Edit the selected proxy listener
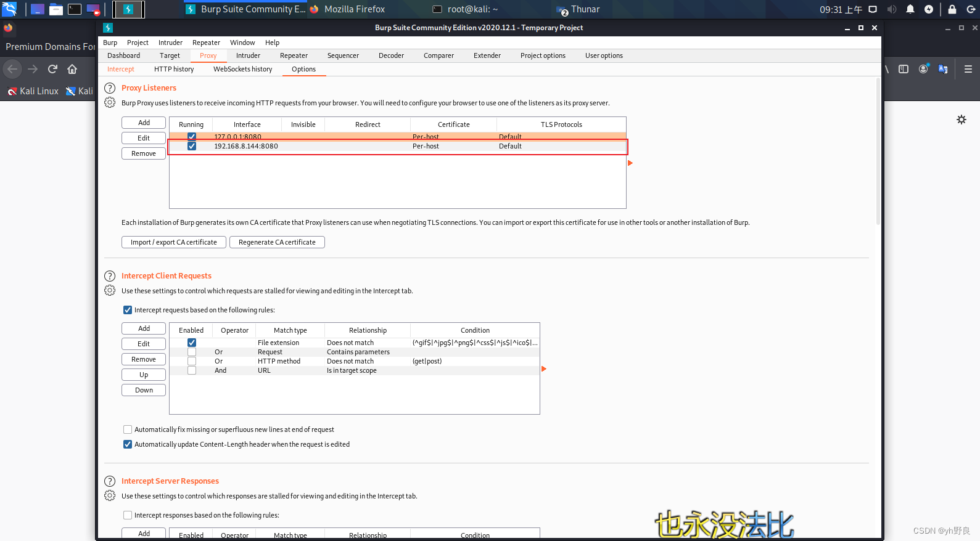980x541 pixels. tap(144, 138)
